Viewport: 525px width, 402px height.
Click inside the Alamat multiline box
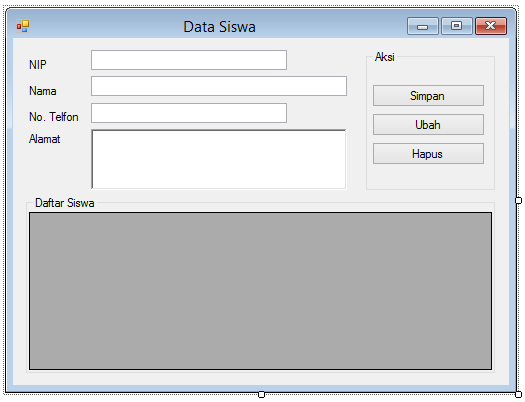pyautogui.click(x=219, y=159)
